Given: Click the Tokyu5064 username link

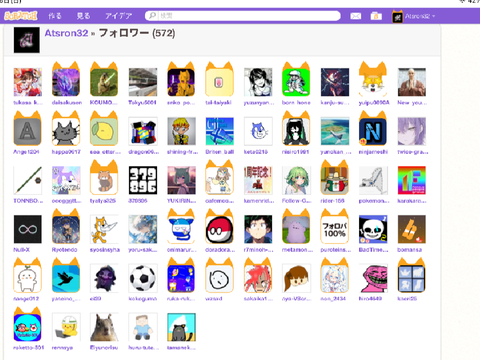Looking at the screenshot, I should tap(143, 103).
